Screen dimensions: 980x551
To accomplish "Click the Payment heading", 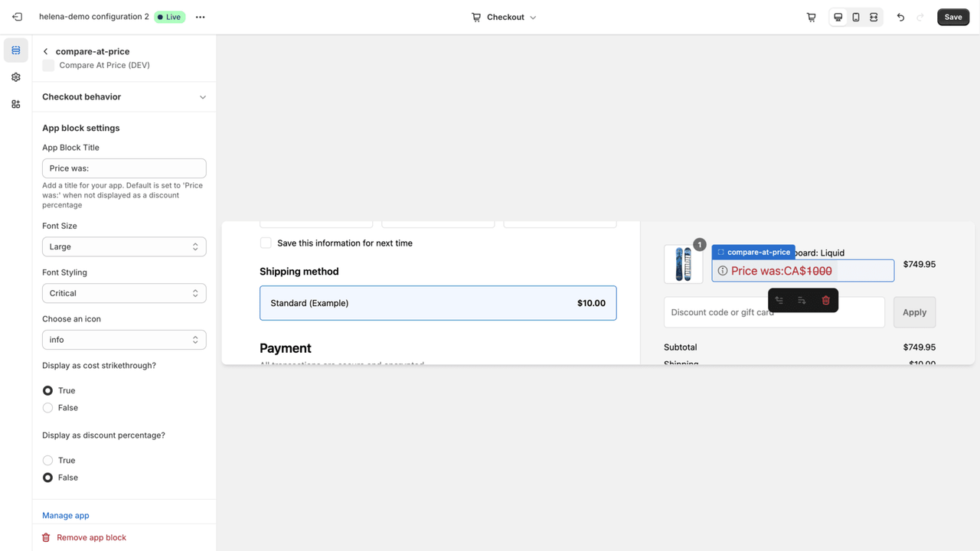I will pos(286,348).
